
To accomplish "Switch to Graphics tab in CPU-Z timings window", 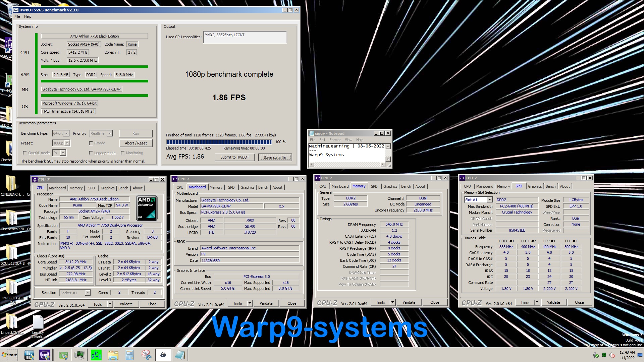I will [x=390, y=186].
